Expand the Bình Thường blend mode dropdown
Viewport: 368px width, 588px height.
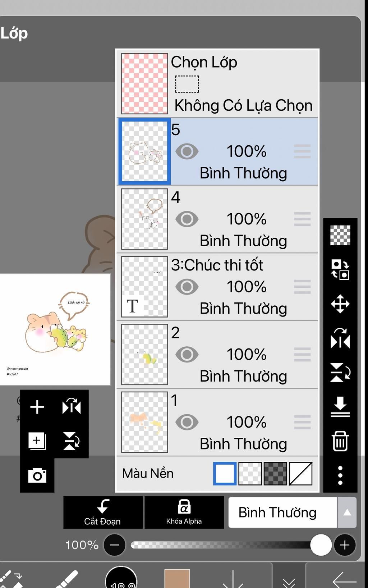tap(347, 512)
